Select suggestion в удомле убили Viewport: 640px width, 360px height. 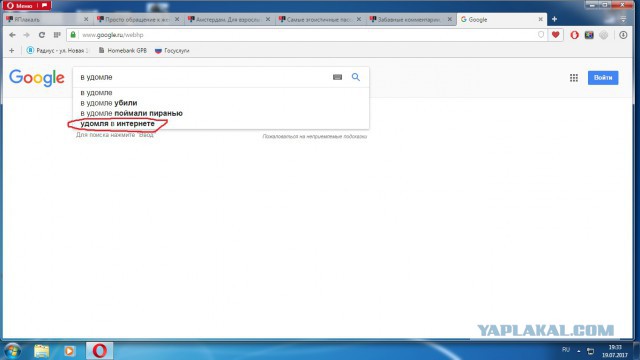(221, 103)
